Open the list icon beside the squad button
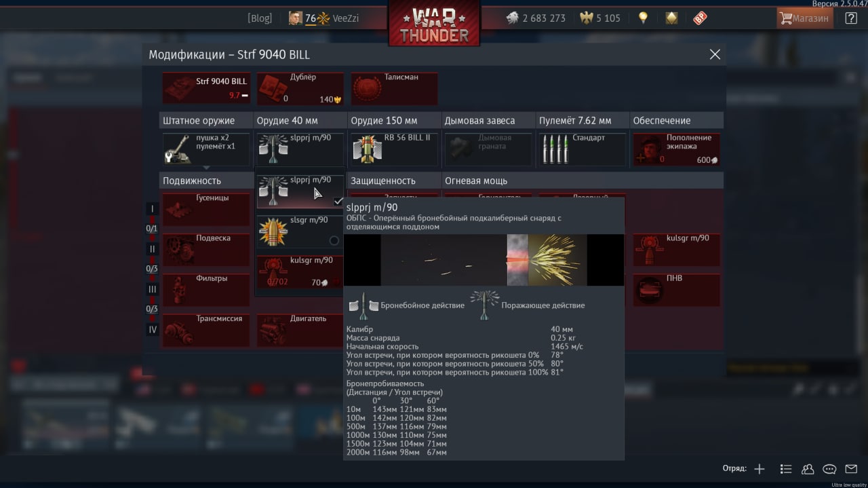Image resolution: width=868 pixels, height=488 pixels. 786,469
